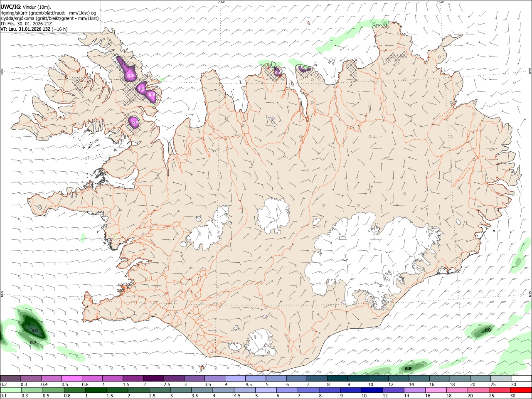This screenshot has width=532, height=399.
Task: Click the 1.0 rain label in the southeast green cell
Action: 488,330
